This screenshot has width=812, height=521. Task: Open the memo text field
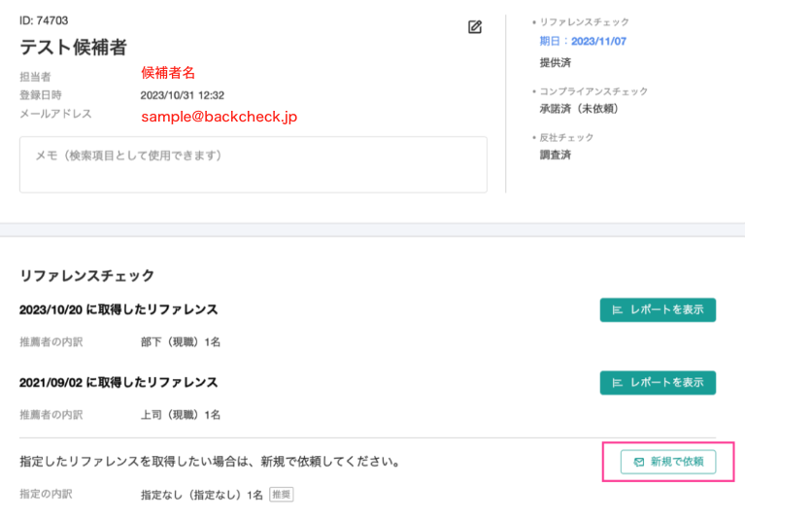(x=254, y=165)
